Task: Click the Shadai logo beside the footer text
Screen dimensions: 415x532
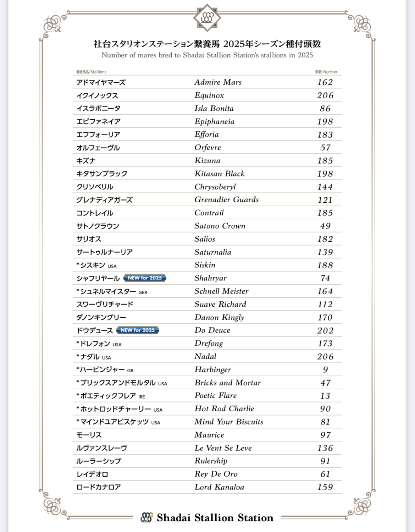Action: [x=146, y=517]
